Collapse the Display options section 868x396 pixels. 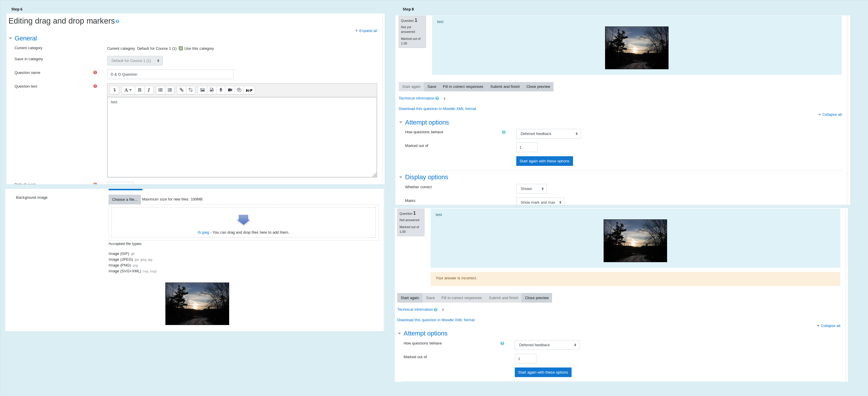coord(401,177)
